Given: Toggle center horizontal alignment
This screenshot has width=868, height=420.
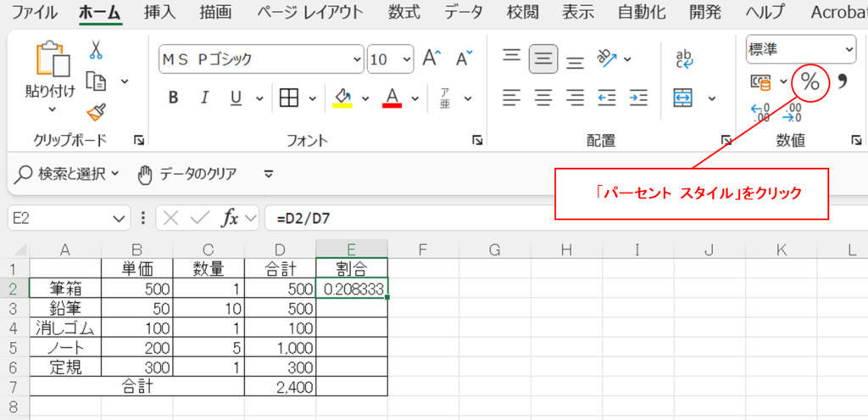Looking at the screenshot, I should [x=542, y=98].
